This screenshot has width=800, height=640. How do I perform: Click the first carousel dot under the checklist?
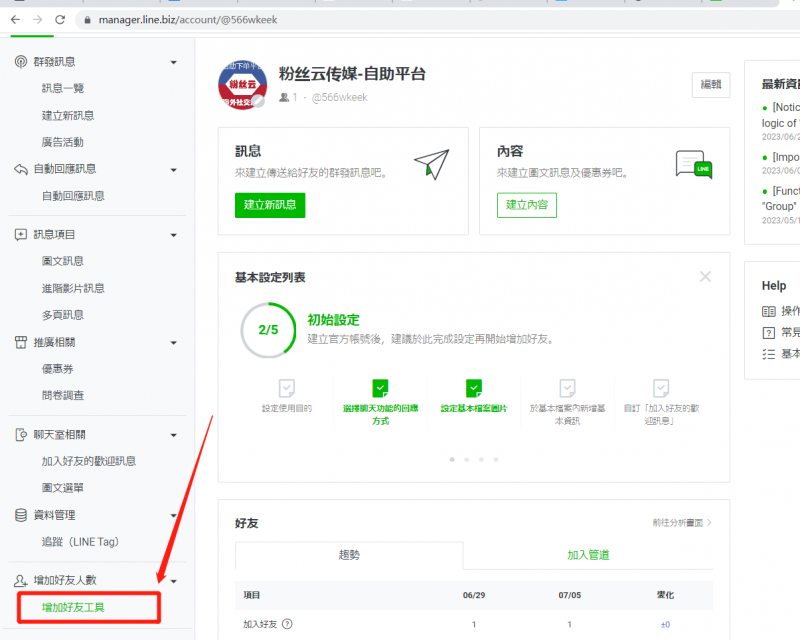click(x=452, y=459)
